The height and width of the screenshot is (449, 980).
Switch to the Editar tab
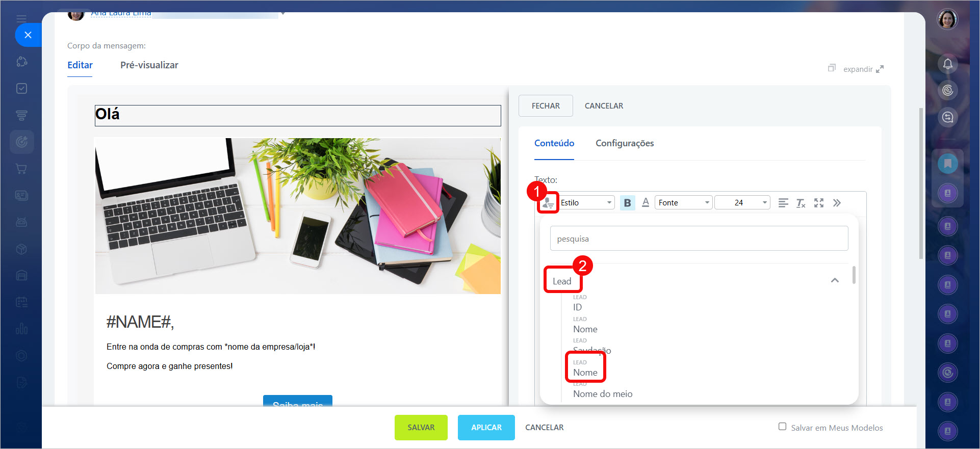80,65
